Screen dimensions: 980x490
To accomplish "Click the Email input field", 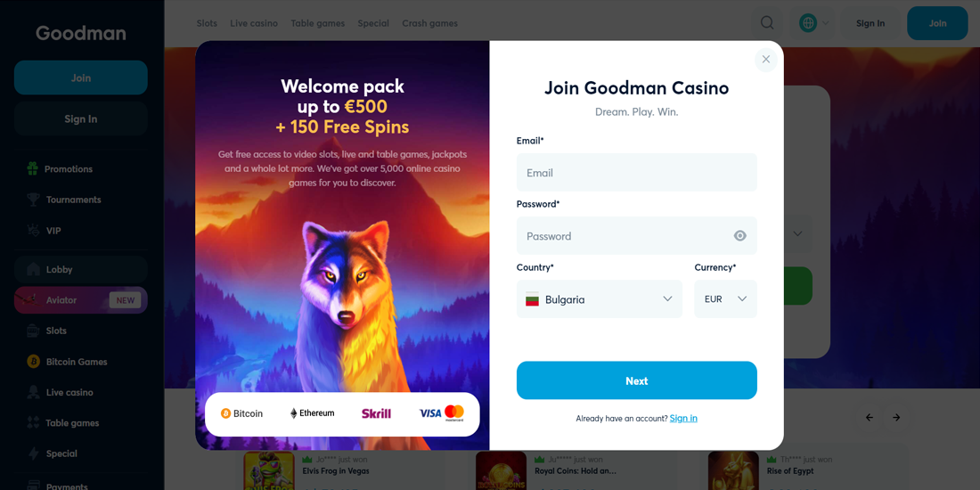I will (x=636, y=173).
